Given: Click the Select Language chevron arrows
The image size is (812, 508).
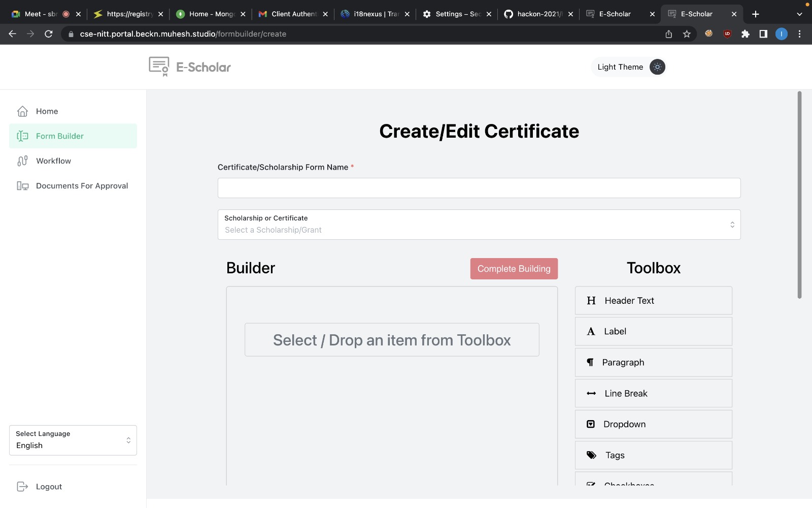Looking at the screenshot, I should 128,440.
